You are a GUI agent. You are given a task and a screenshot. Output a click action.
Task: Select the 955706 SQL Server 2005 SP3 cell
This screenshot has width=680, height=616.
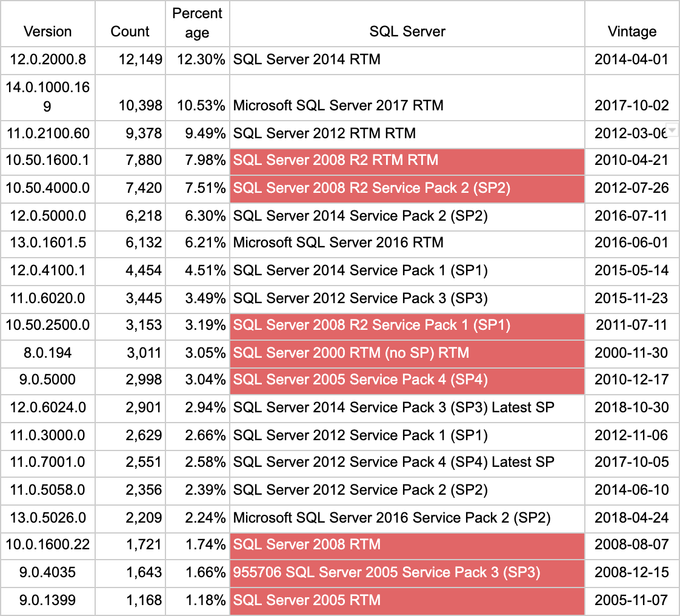coord(407,572)
